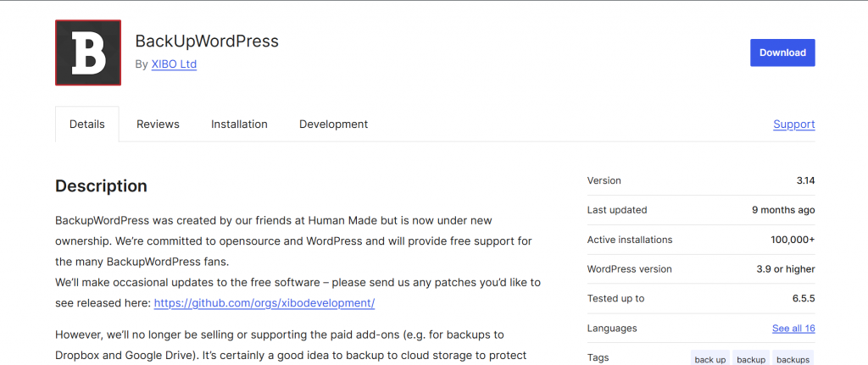Click the Last updated label
This screenshot has height=365, width=868.
617,210
